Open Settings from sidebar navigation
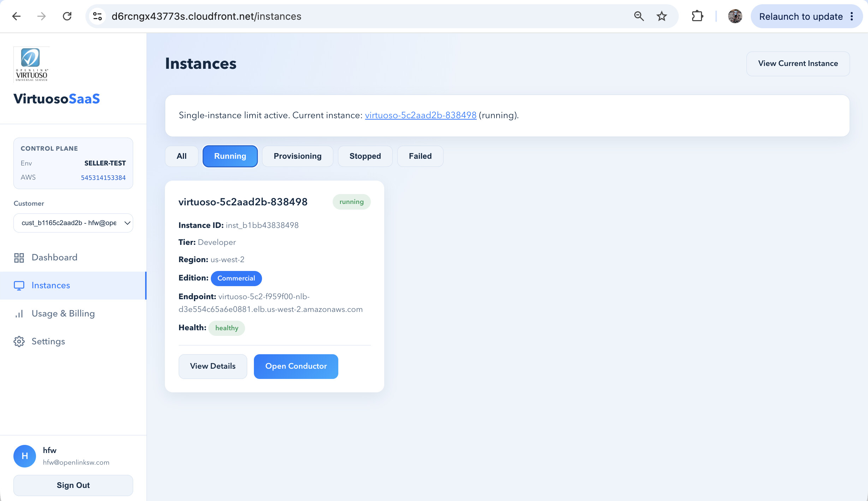Screen dimensions: 868x501 click(73, 342)
